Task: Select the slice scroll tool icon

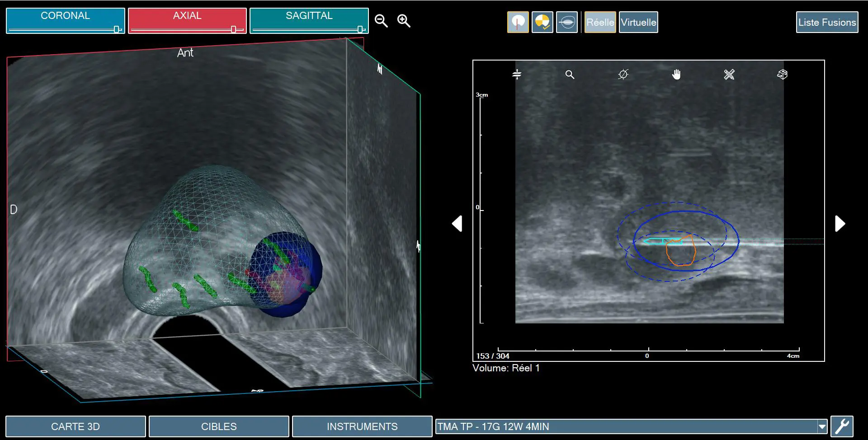Action: click(517, 75)
